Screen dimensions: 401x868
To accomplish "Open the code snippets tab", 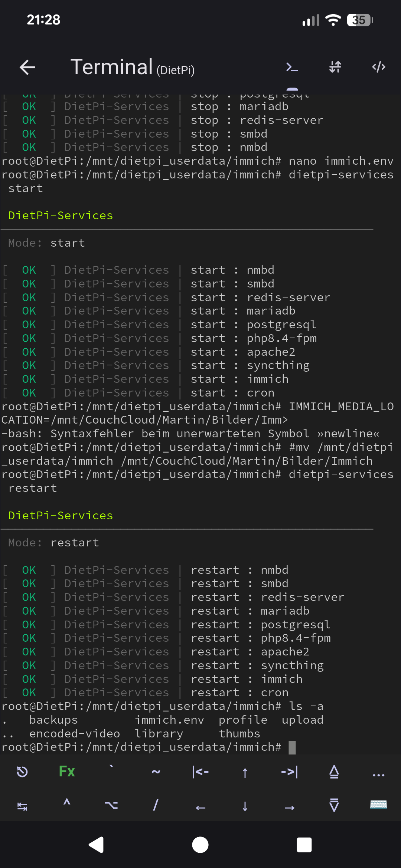I will point(379,67).
